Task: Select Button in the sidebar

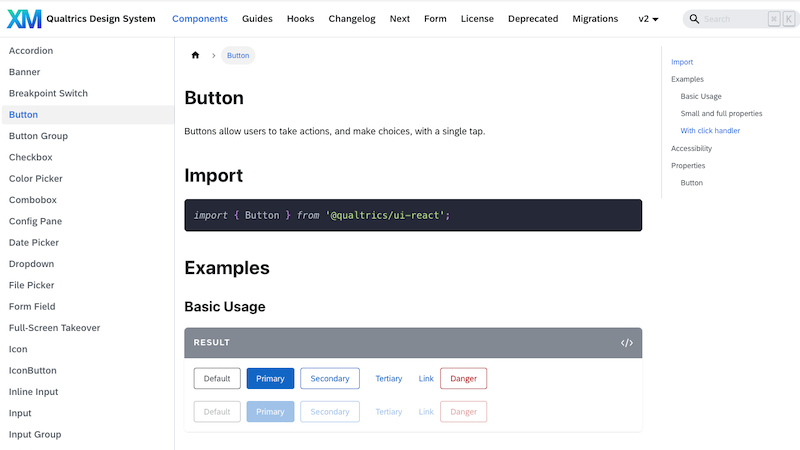Action: [x=88, y=115]
